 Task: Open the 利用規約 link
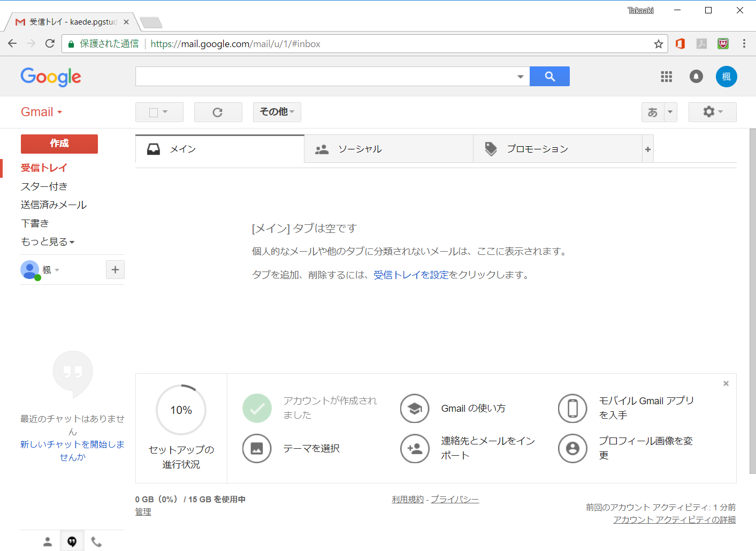tap(408, 499)
